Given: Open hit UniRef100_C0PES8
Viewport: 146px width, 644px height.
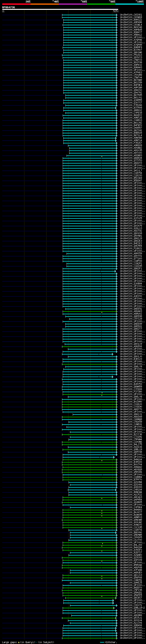Looking at the screenshot, I should [131, 113].
